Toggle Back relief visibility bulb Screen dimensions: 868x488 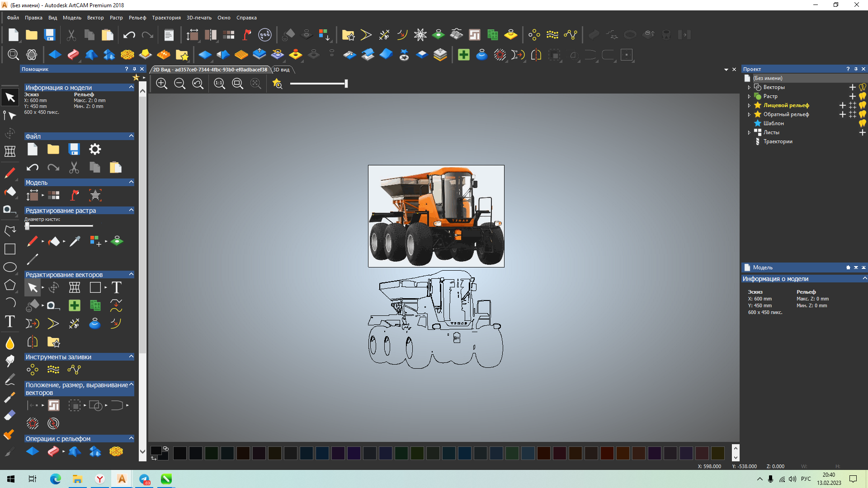coord(863,114)
